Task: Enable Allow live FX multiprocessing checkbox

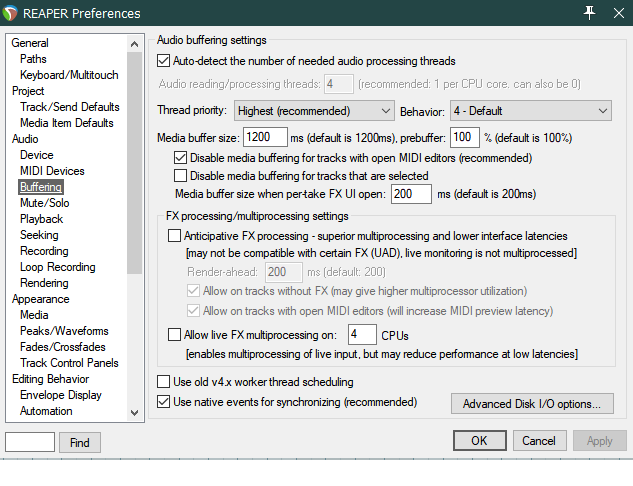Action: click(x=175, y=334)
